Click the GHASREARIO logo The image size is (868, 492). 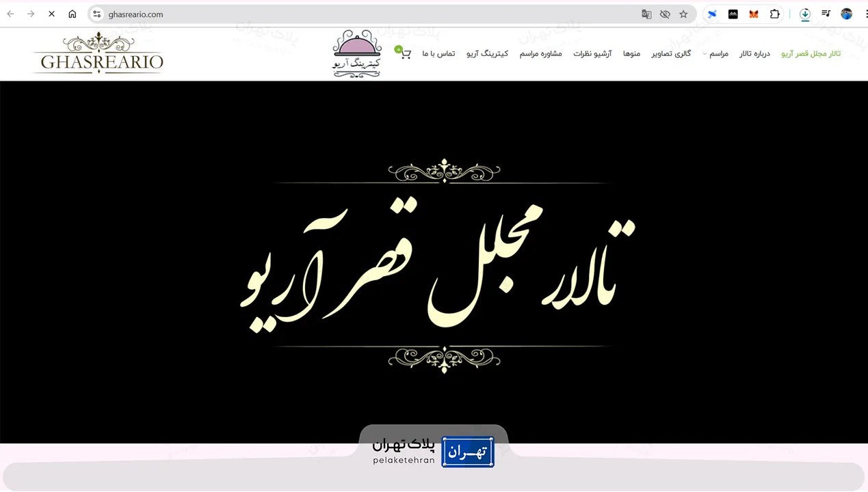[x=98, y=53]
